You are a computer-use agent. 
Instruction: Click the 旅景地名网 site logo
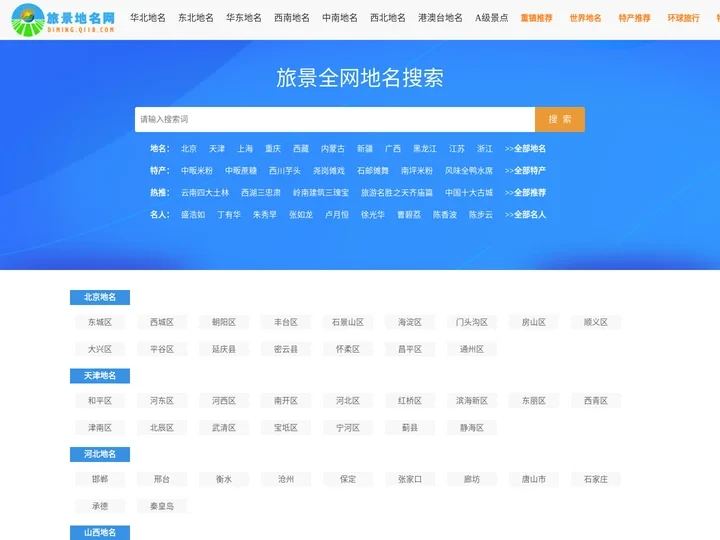coord(63,19)
